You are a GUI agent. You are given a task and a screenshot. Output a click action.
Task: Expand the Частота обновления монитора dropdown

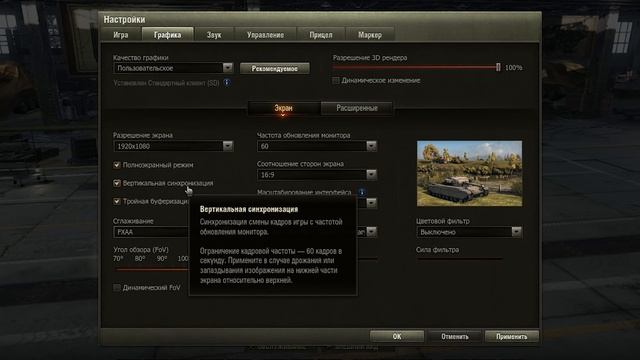tap(317, 146)
